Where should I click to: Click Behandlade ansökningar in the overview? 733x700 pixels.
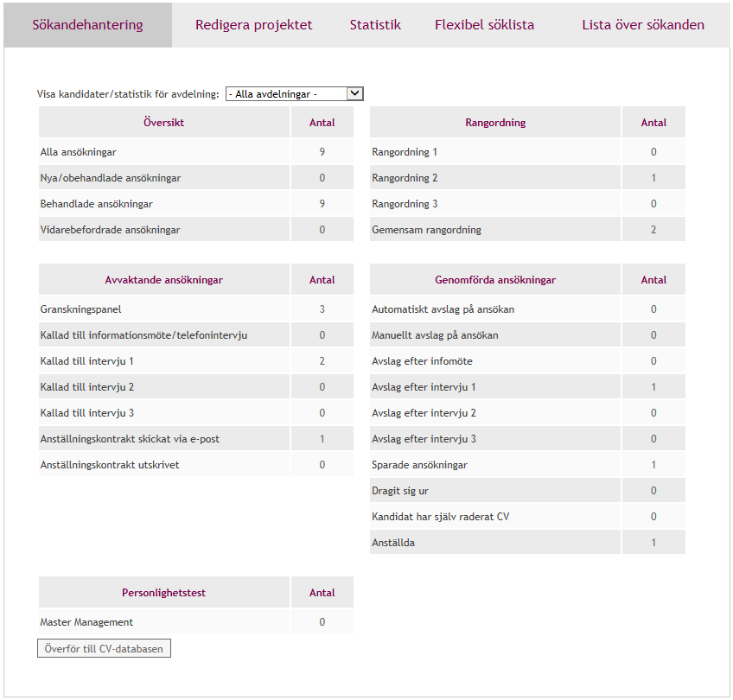tap(96, 204)
